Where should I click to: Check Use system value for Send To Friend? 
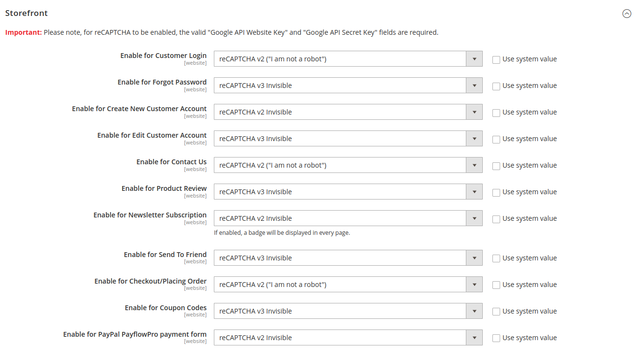point(496,258)
